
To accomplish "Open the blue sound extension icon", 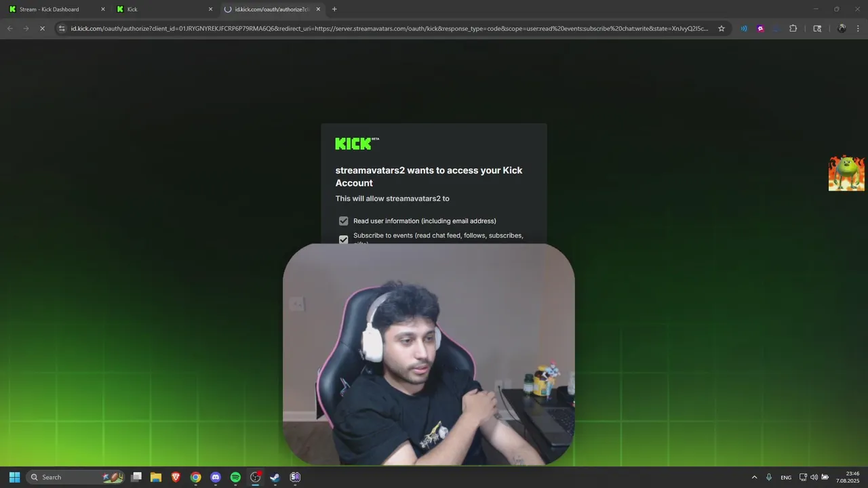I will (744, 28).
